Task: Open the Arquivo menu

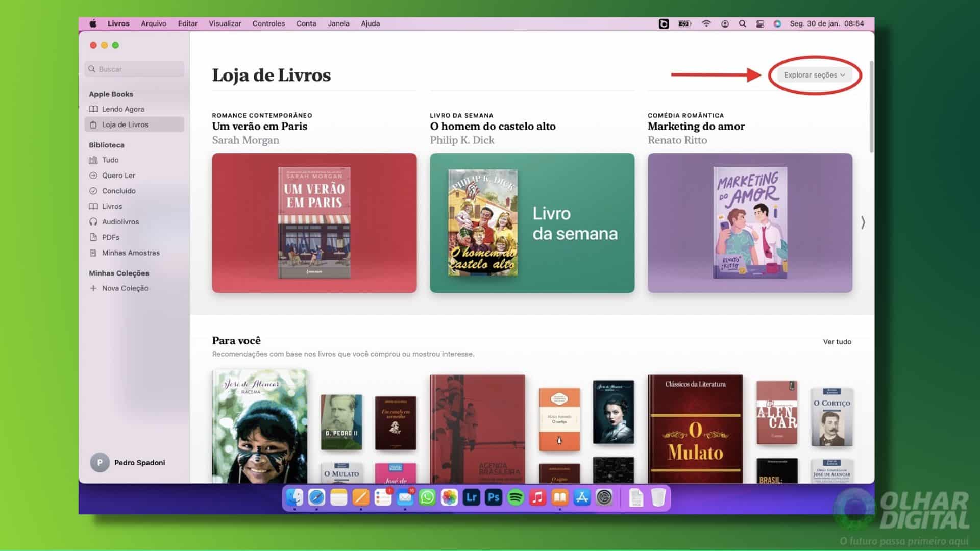Action: pyautogui.click(x=154, y=23)
